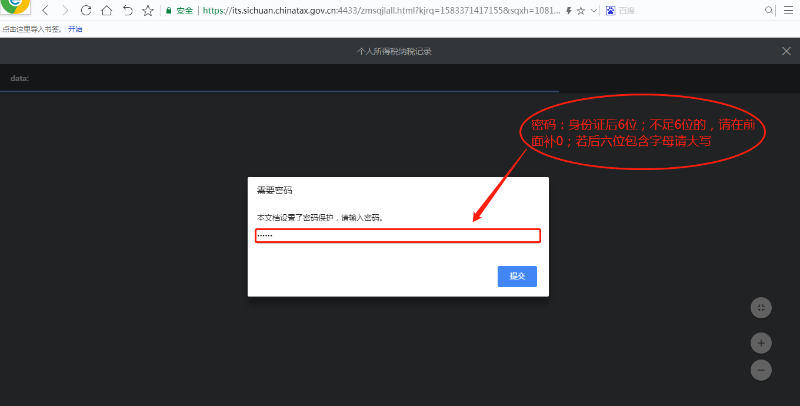Click the Baidu paw search engine icon

tap(611, 10)
